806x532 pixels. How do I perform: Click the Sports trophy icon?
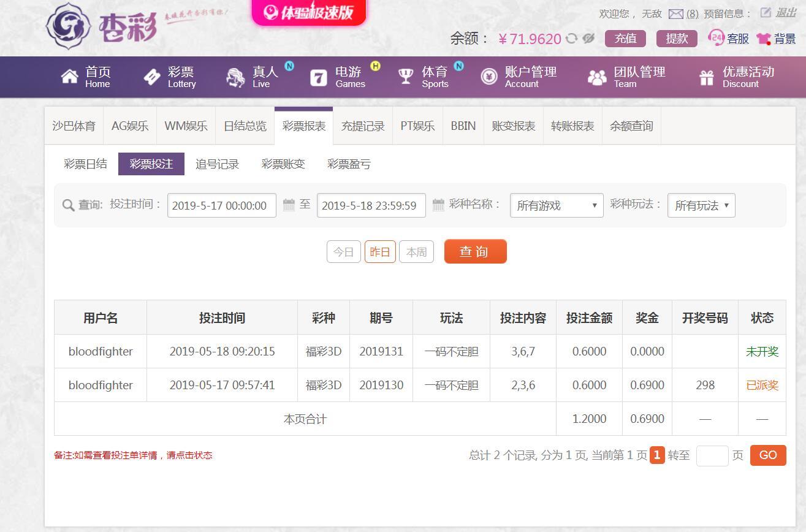tap(406, 77)
